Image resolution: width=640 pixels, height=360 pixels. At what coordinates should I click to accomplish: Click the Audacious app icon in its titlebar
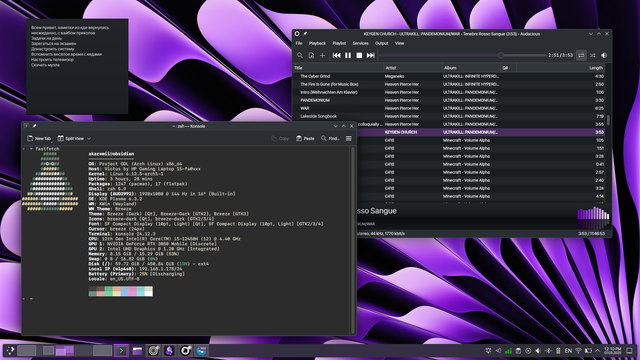click(x=297, y=34)
